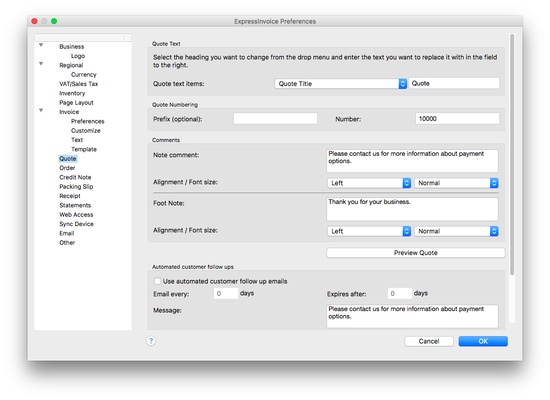Collapse the Invoice tree section
Image resolution: width=550 pixels, height=400 pixels.
[x=41, y=111]
